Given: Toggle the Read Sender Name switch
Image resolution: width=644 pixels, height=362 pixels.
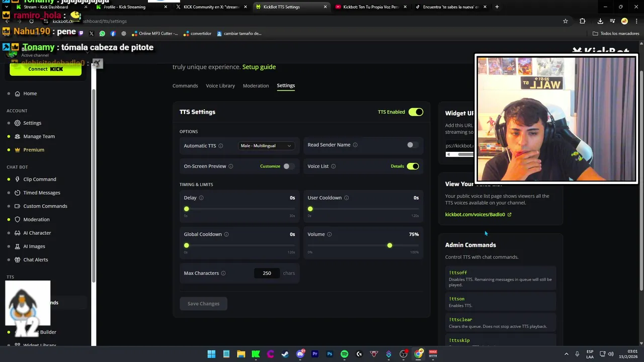Looking at the screenshot, I should 412,145.
